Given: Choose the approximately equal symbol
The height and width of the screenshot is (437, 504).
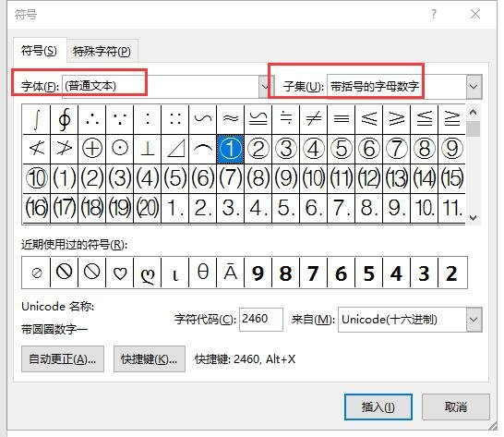Looking at the screenshot, I should [x=231, y=119].
